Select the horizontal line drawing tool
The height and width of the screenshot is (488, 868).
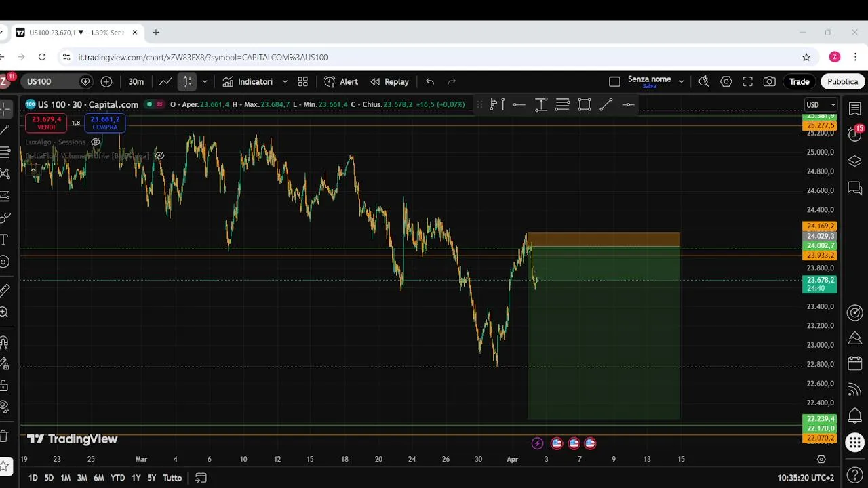[519, 104]
